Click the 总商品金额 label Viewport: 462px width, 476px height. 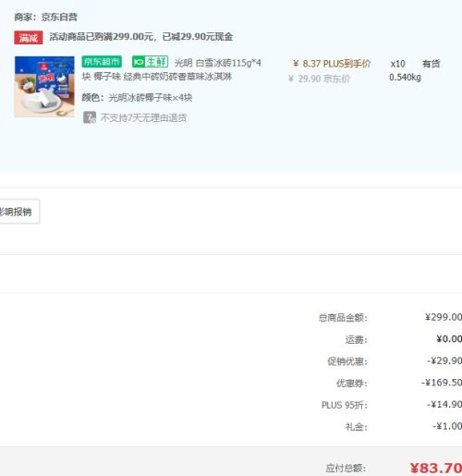(343, 317)
